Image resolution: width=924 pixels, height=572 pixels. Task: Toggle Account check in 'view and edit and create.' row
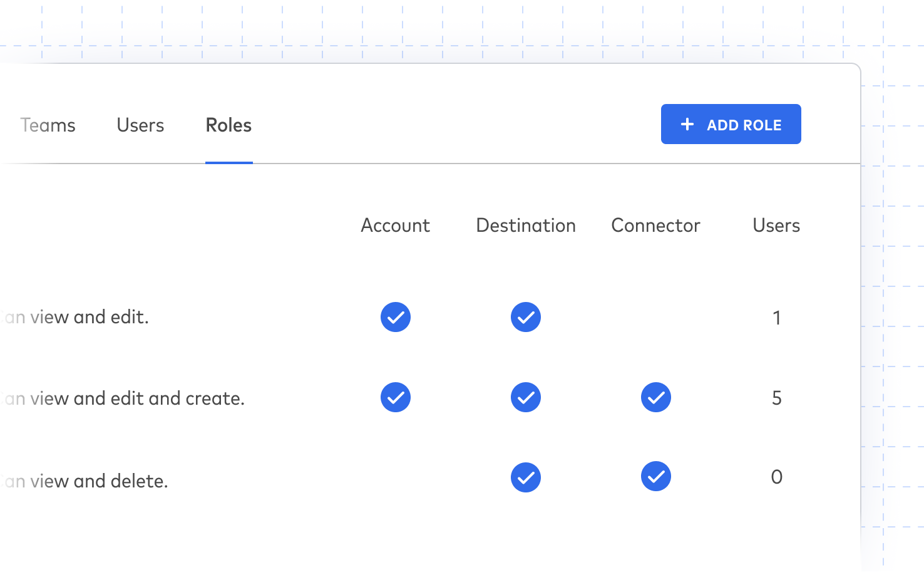pos(396,397)
